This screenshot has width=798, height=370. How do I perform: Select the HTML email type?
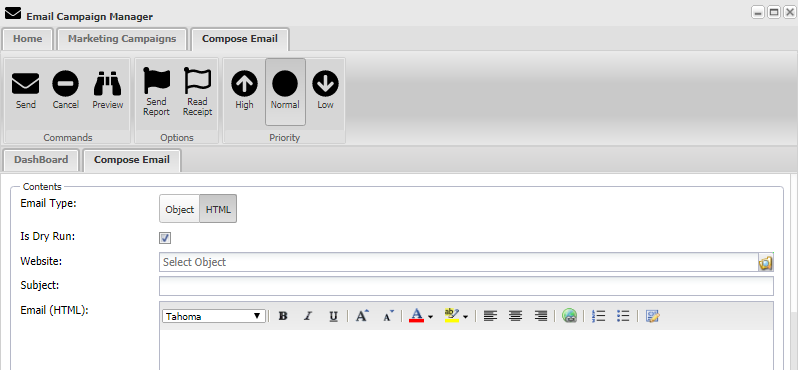point(218,209)
